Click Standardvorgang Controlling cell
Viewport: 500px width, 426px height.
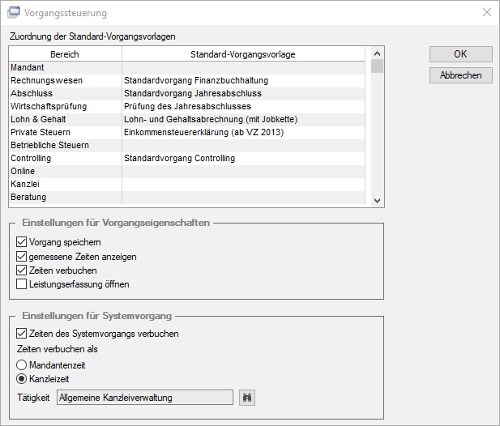[x=243, y=158]
